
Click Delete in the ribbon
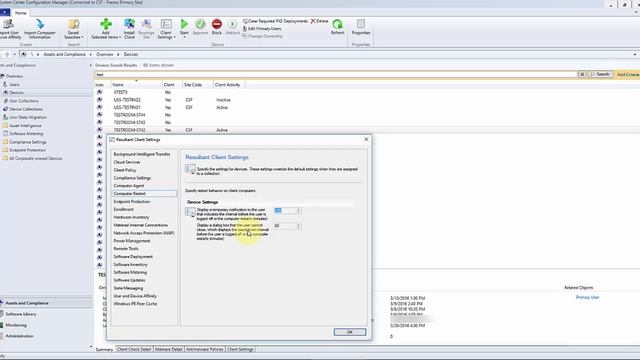tap(319, 21)
